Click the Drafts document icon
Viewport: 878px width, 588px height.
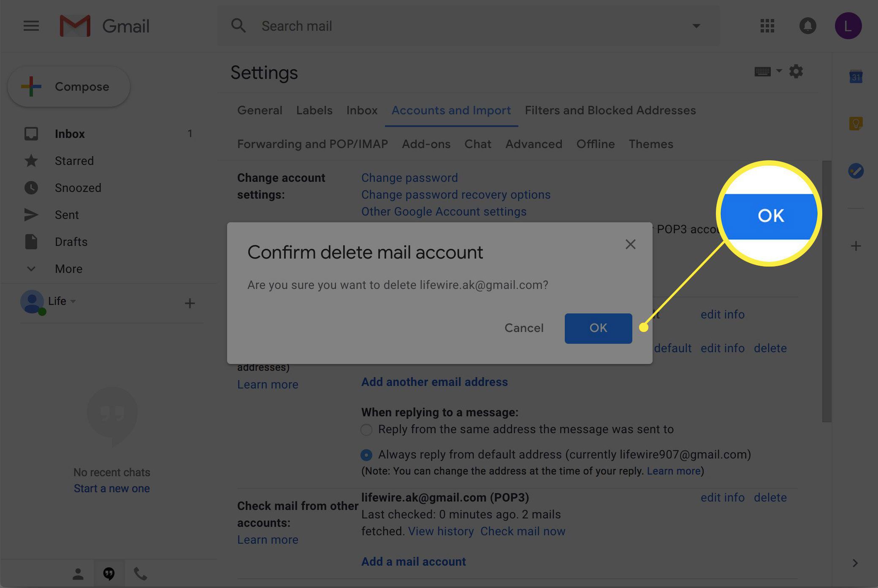[31, 242]
